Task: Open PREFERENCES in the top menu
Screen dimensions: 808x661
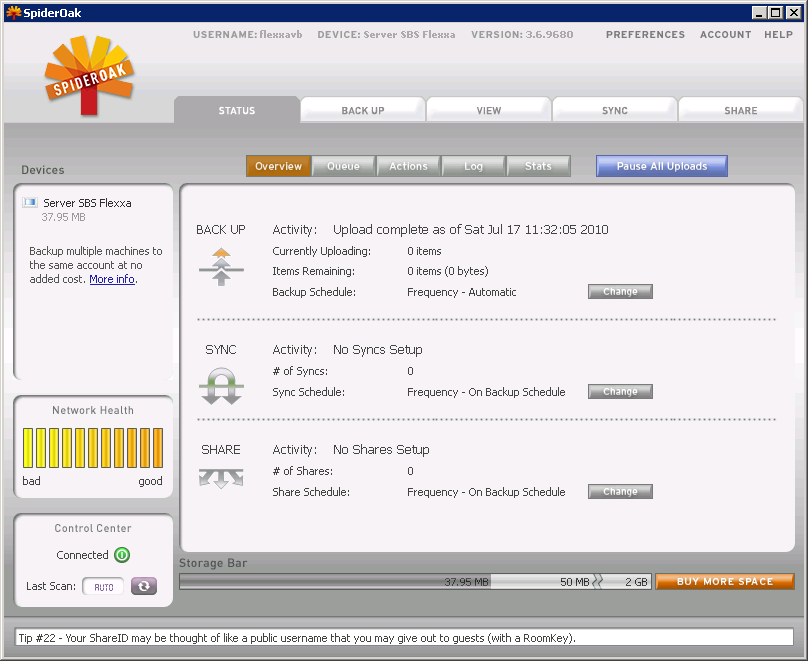Action: pos(645,35)
